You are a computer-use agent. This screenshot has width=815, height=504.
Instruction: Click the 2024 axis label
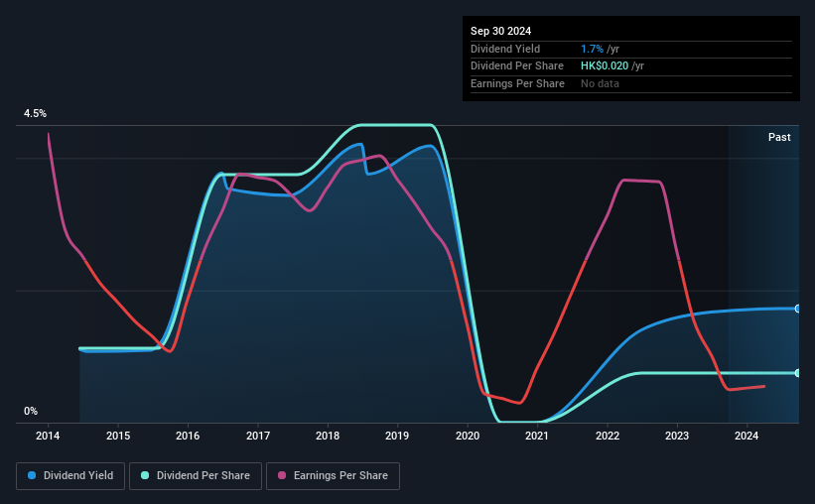pyautogui.click(x=747, y=436)
